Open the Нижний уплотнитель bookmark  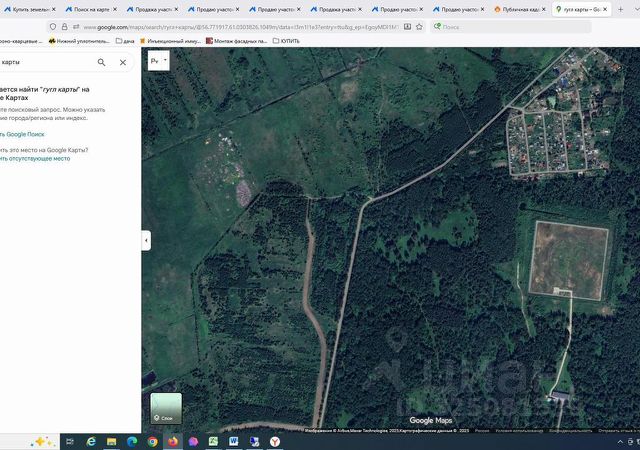click(79, 41)
